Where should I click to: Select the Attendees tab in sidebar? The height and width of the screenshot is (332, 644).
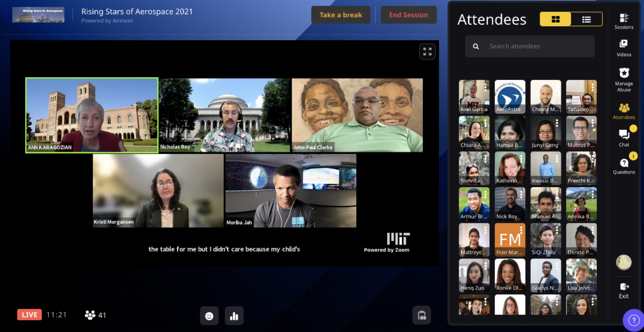point(624,111)
